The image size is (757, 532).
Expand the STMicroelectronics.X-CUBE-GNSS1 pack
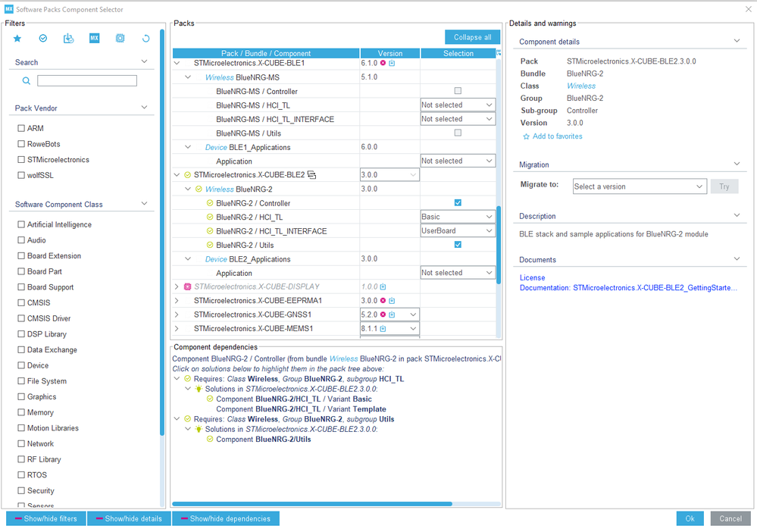(x=177, y=315)
